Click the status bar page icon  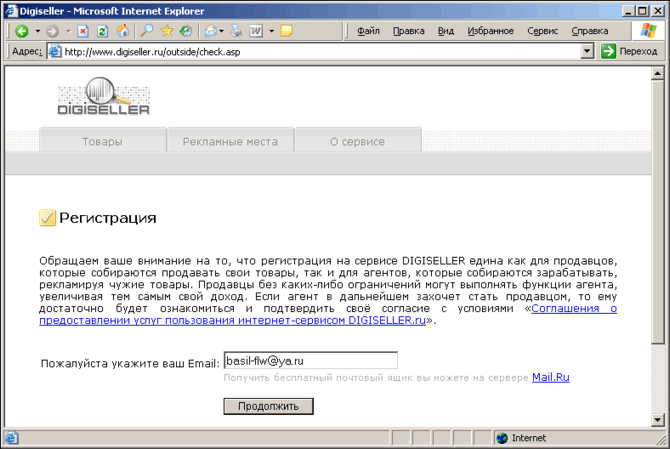12,438
